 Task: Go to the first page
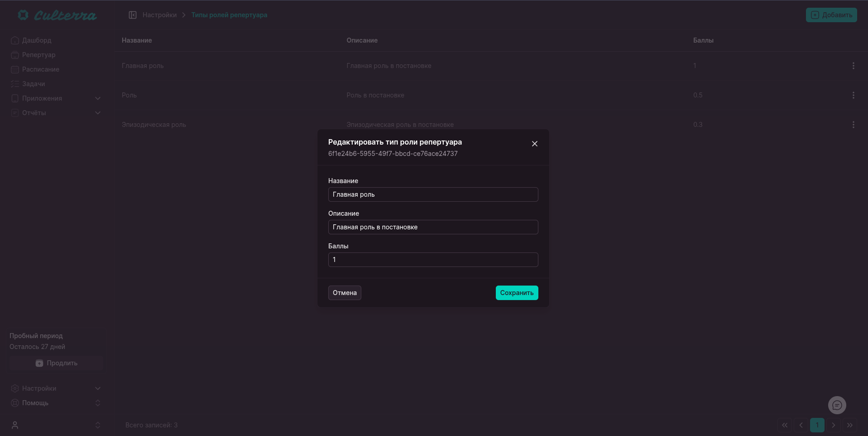tap(785, 425)
